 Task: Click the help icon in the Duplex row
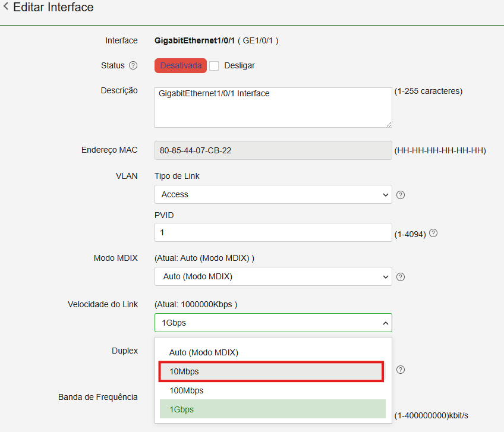(x=401, y=370)
